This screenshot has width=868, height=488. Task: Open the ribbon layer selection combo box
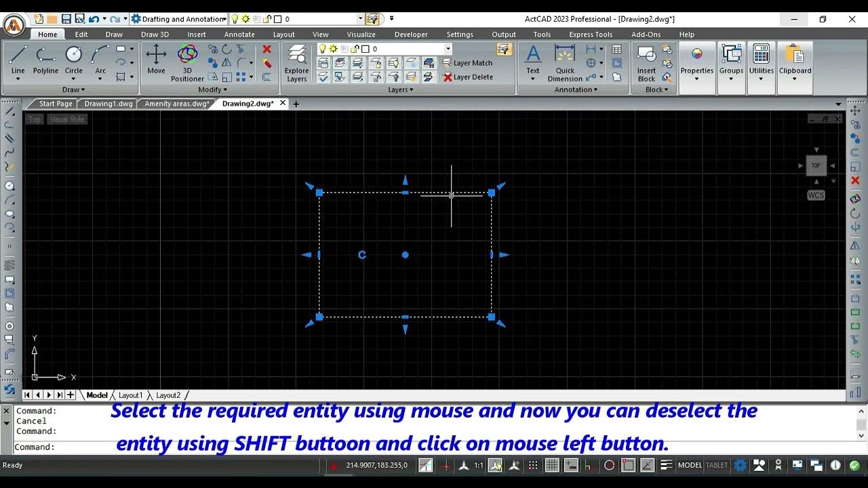(x=384, y=49)
